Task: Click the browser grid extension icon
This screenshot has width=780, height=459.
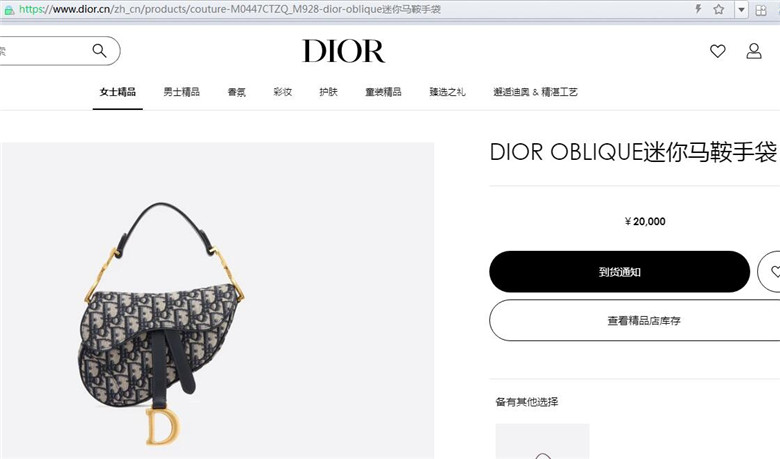Action: point(761,10)
